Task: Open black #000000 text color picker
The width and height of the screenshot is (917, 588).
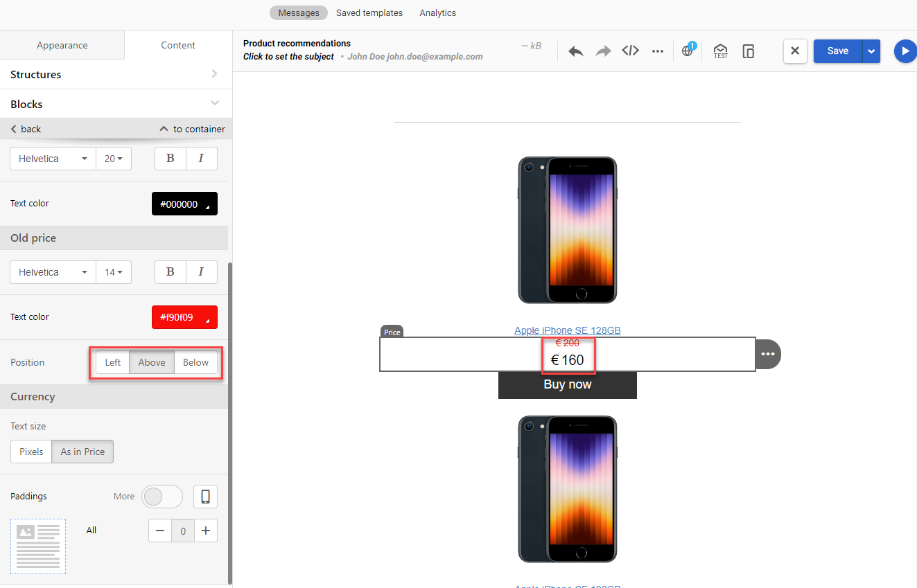Action: (x=184, y=204)
